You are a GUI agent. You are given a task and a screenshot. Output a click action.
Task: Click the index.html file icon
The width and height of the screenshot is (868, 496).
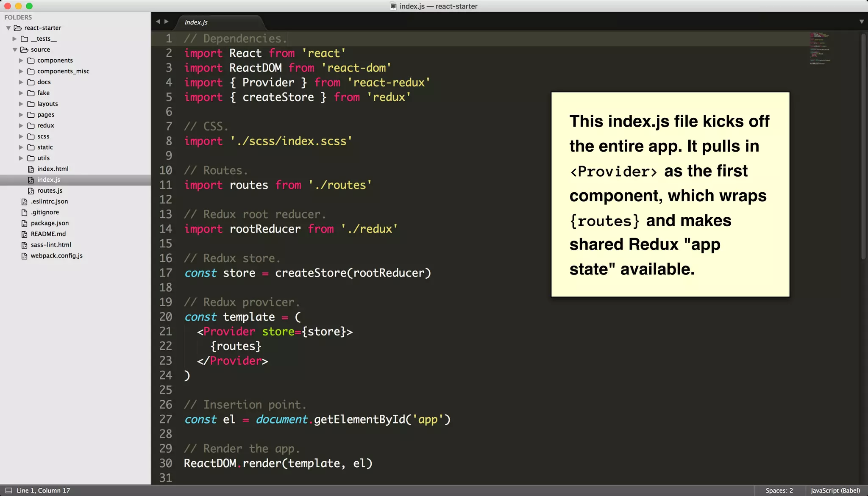31,169
